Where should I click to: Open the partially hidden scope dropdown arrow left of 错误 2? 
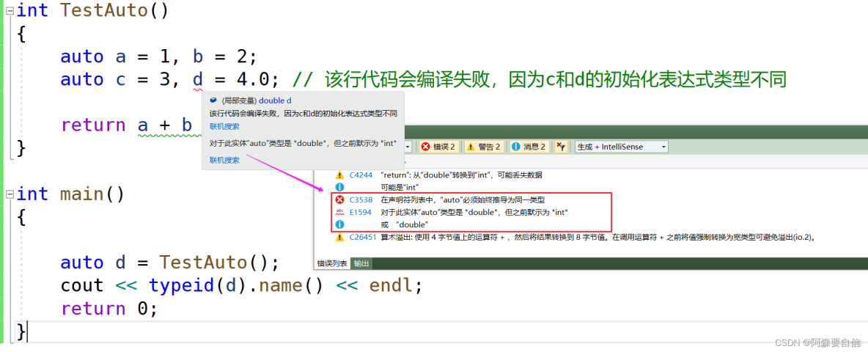click(408, 147)
